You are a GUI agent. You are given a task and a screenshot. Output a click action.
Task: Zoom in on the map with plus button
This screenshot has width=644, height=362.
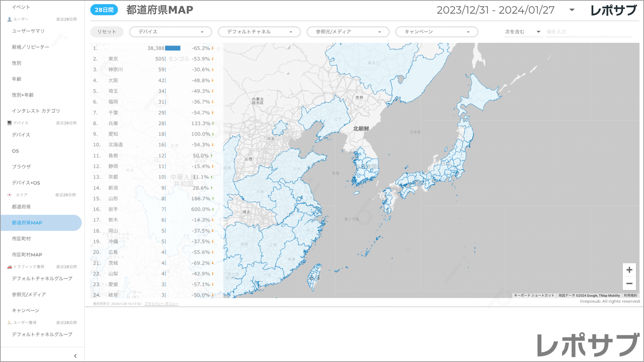(x=629, y=270)
